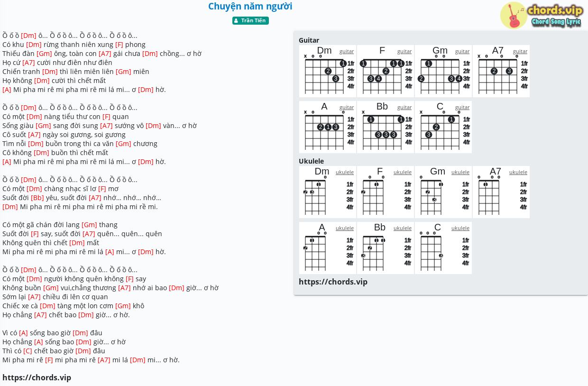Click https://chords.vip below the lyrics
Image resolution: width=588 pixels, height=386 pixels.
click(x=37, y=377)
